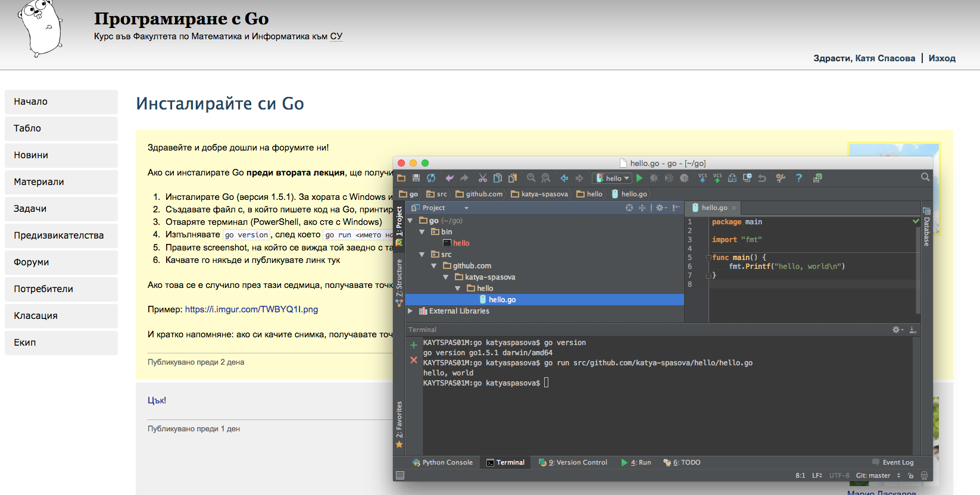Click the Изход logout link
Image resolution: width=980 pixels, height=495 pixels.
(x=942, y=58)
